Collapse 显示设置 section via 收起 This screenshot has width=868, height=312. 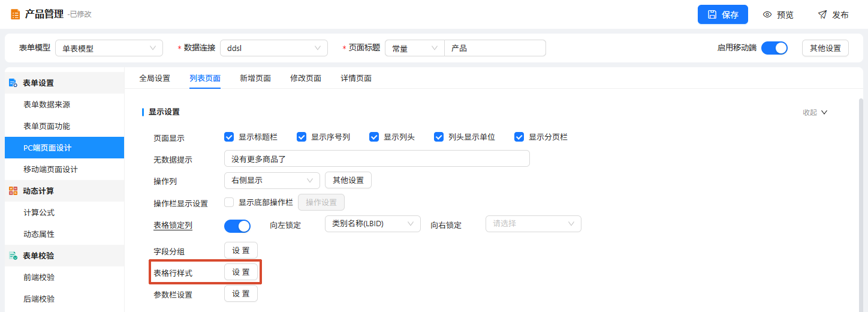tap(815, 112)
